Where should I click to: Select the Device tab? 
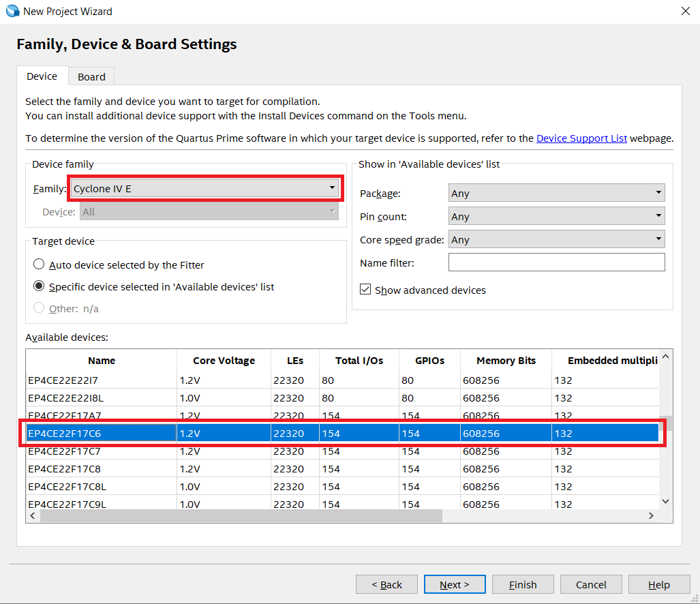[42, 76]
